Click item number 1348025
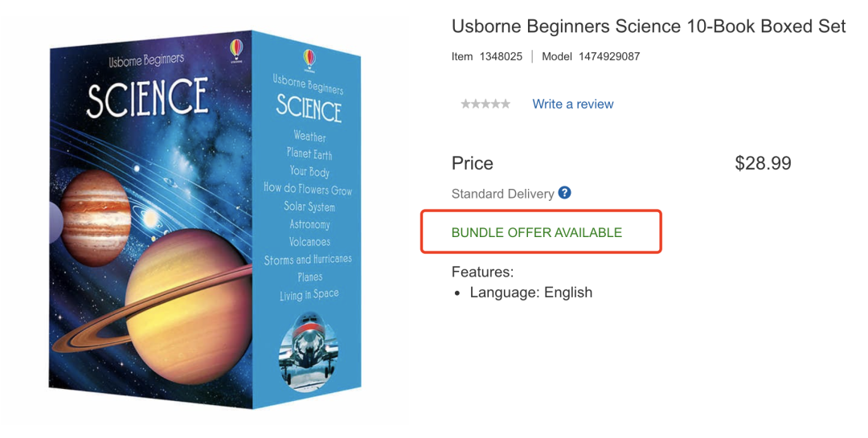Image resolution: width=868 pixels, height=438 pixels. pos(501,56)
